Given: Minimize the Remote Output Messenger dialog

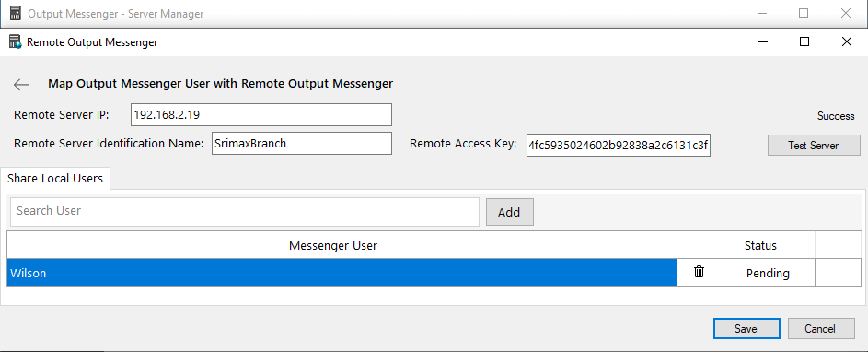Looking at the screenshot, I should (x=763, y=42).
